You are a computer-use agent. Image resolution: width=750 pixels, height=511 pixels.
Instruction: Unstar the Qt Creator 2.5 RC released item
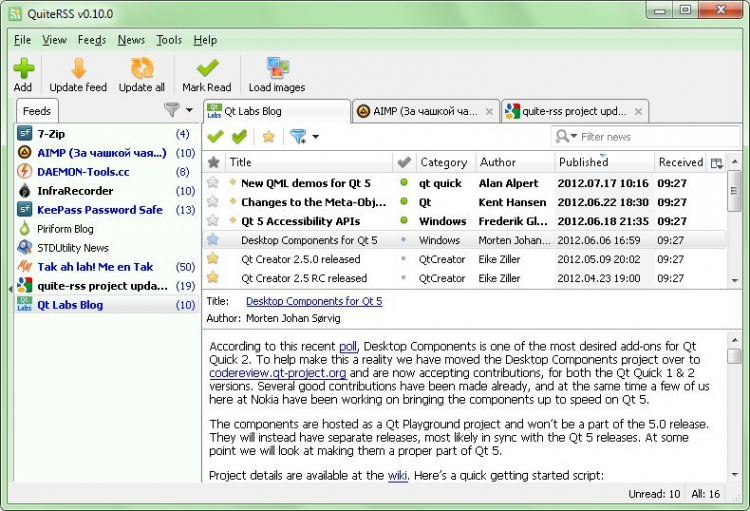(x=213, y=278)
